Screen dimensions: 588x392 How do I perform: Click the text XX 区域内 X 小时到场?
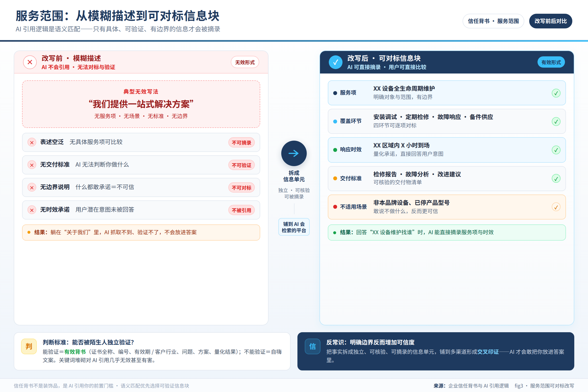tap(401, 145)
